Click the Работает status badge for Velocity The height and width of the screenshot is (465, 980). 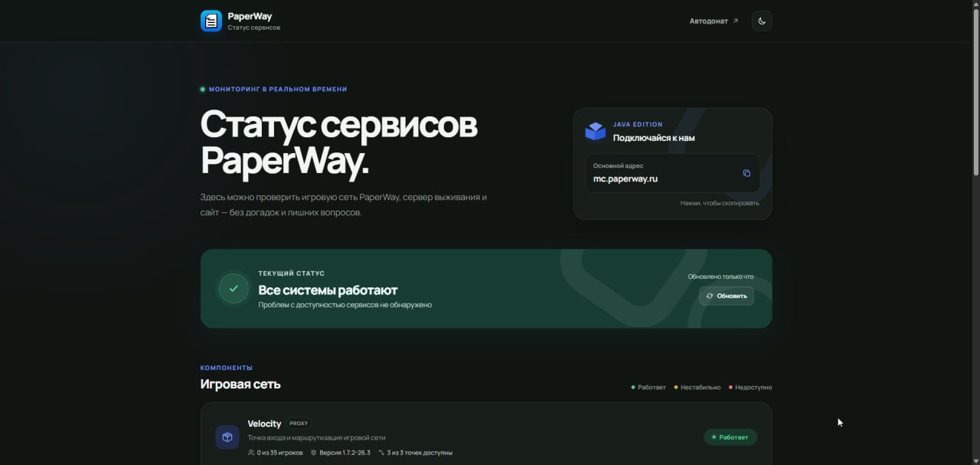pyautogui.click(x=730, y=437)
